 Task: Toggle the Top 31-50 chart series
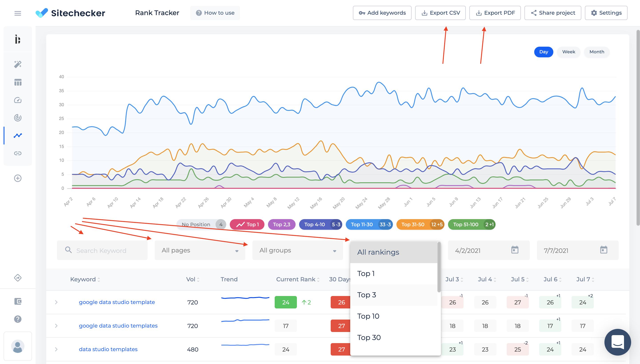click(x=420, y=224)
